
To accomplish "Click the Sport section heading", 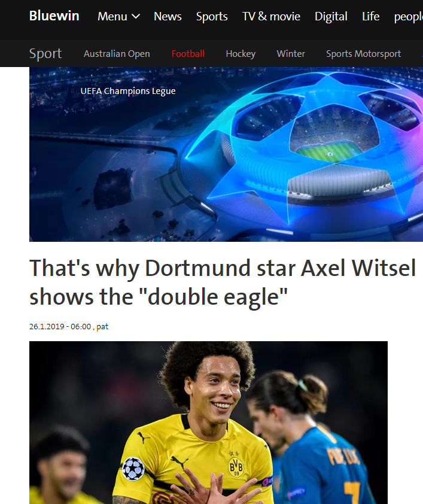I will click(x=45, y=54).
